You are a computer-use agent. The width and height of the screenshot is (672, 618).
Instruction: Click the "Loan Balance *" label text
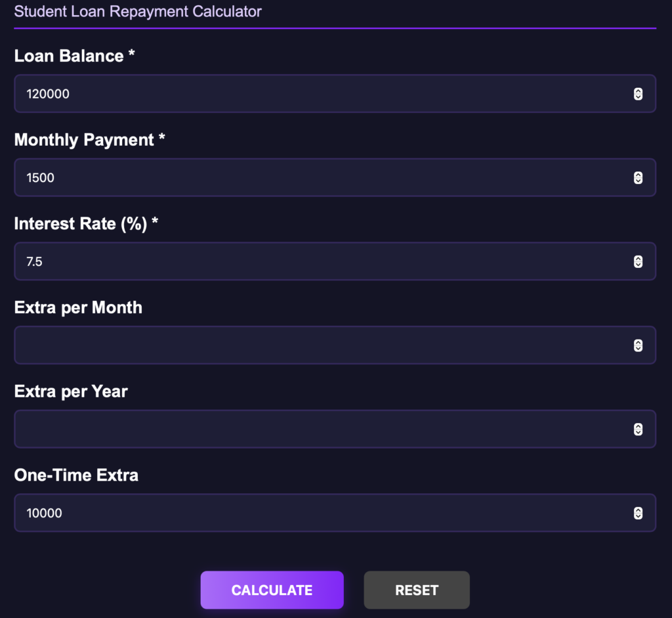[x=74, y=56]
